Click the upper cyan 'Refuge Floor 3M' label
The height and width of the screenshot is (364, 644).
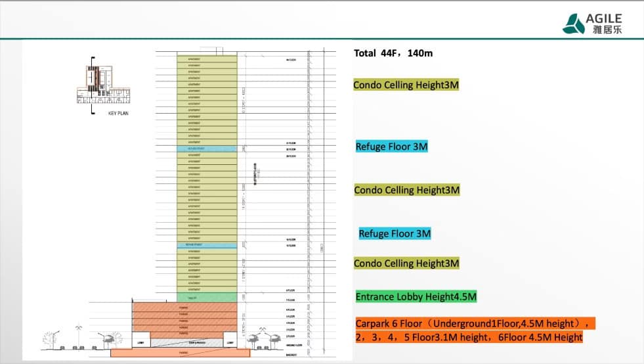pos(391,147)
